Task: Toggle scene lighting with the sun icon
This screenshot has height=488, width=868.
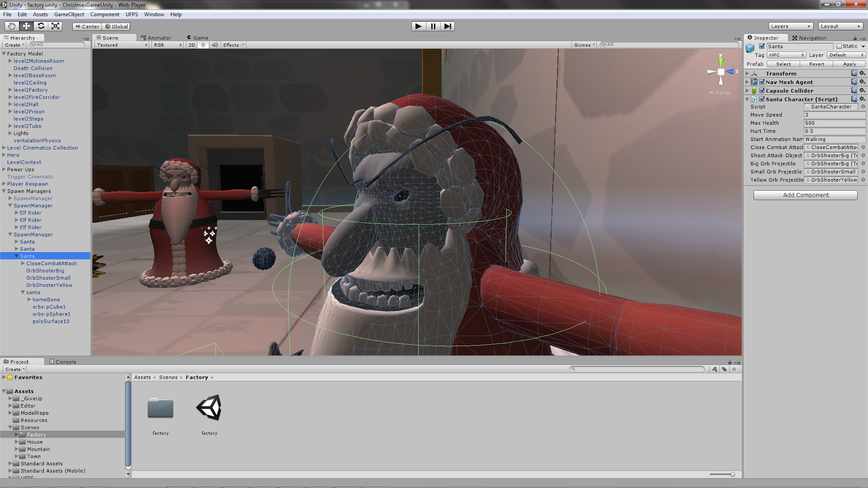Action: 203,45
